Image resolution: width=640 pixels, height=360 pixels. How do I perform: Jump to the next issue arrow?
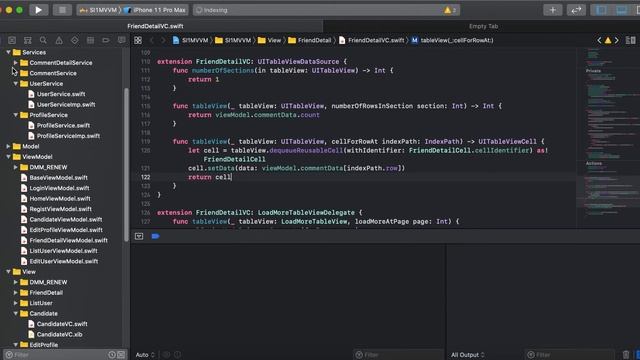[616, 40]
